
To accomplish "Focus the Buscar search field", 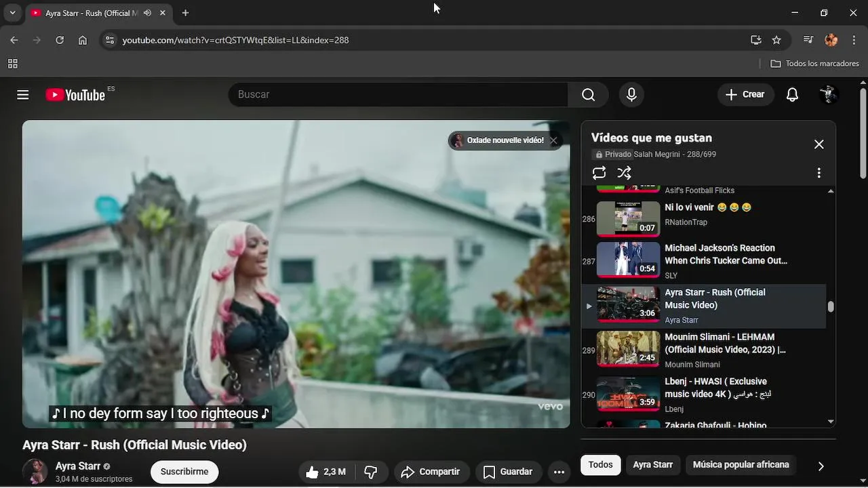I will [x=398, y=95].
